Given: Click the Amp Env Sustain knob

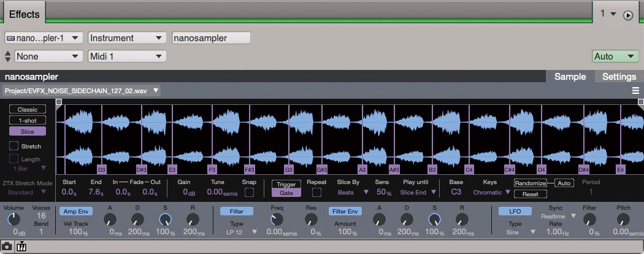Looking at the screenshot, I should pos(165,219).
